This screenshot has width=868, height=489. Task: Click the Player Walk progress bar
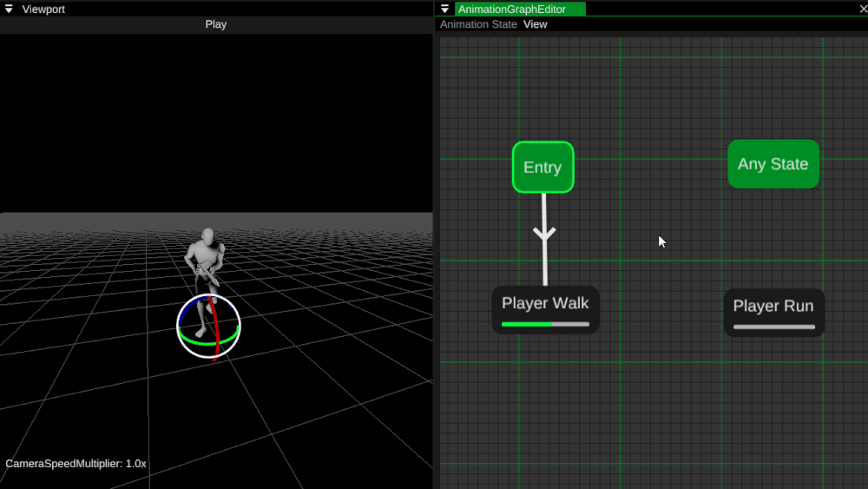(x=545, y=324)
